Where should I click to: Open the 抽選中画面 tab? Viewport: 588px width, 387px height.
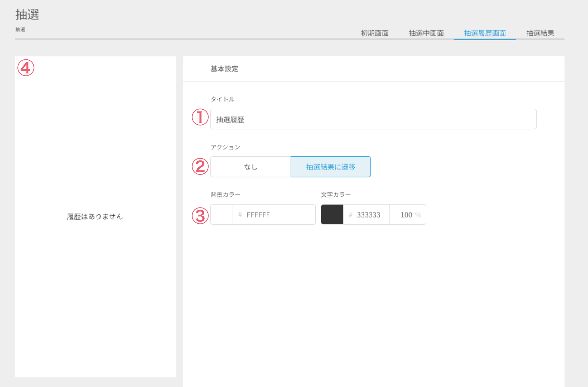[426, 33]
